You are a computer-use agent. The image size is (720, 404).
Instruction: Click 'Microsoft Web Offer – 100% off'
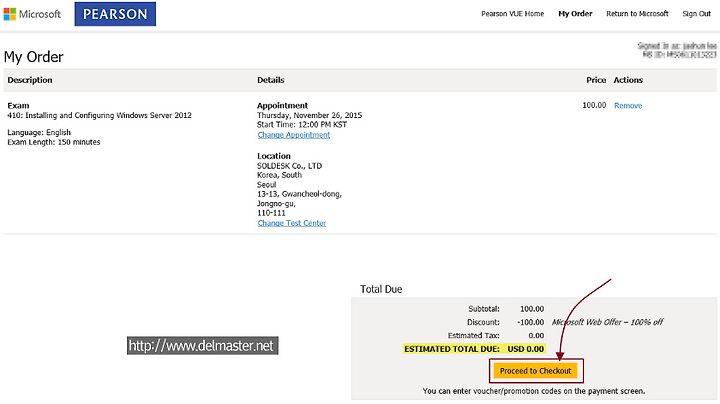[x=608, y=322]
